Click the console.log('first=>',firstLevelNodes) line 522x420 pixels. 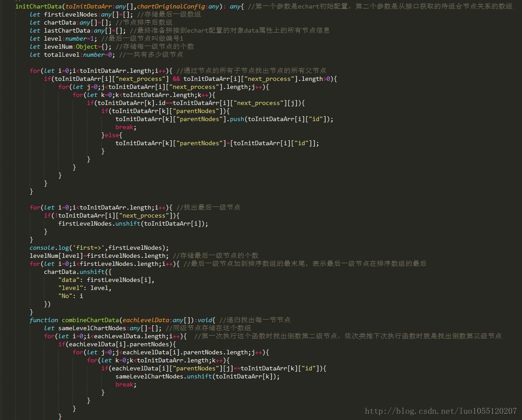click(99, 248)
